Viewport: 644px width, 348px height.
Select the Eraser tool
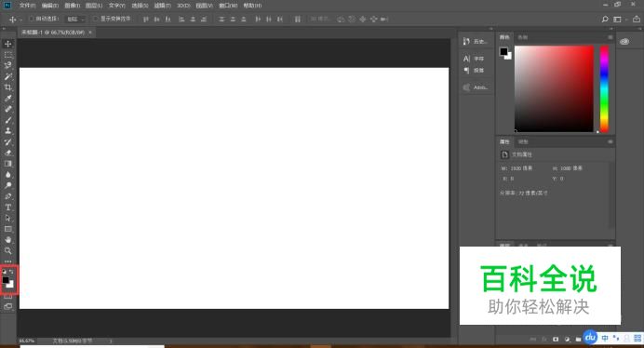coord(7,153)
